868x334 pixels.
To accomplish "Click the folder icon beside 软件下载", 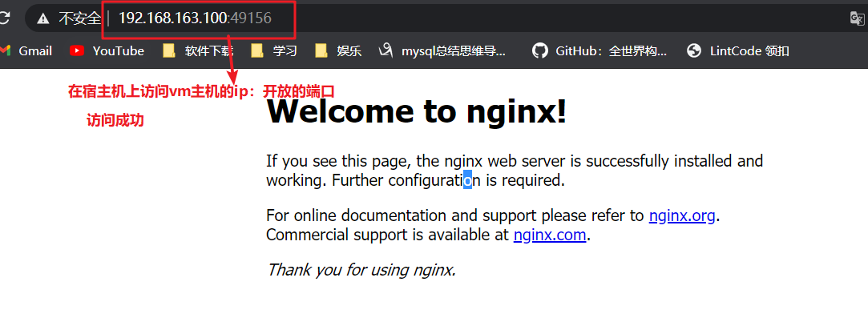I will [169, 51].
